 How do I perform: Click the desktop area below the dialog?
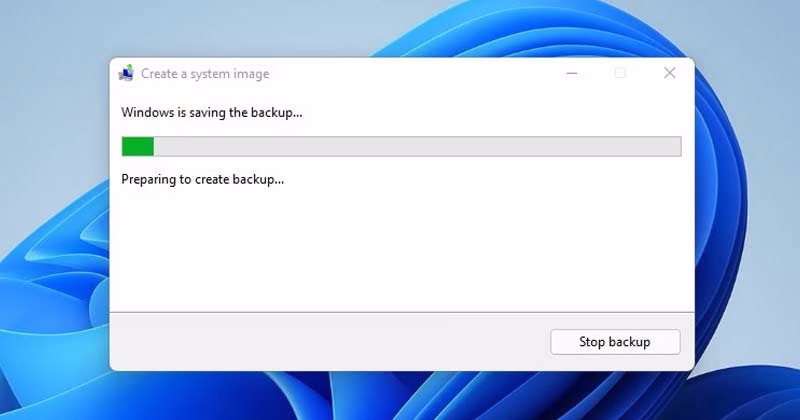tap(400, 396)
